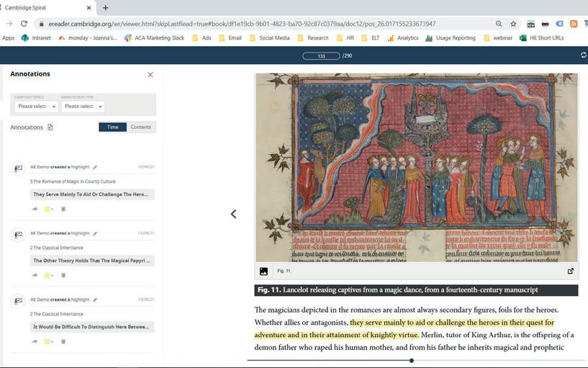Open highlight 'The Other Theory Holds That'

(x=92, y=261)
